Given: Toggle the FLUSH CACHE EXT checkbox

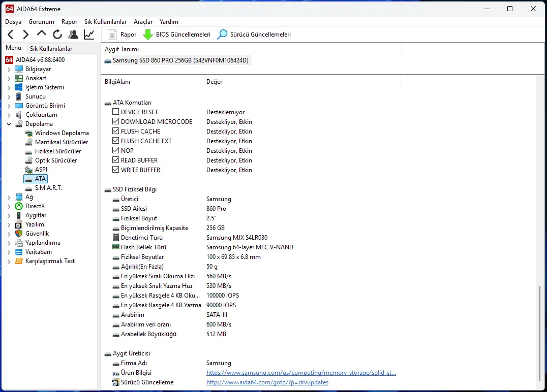Looking at the screenshot, I should (115, 141).
